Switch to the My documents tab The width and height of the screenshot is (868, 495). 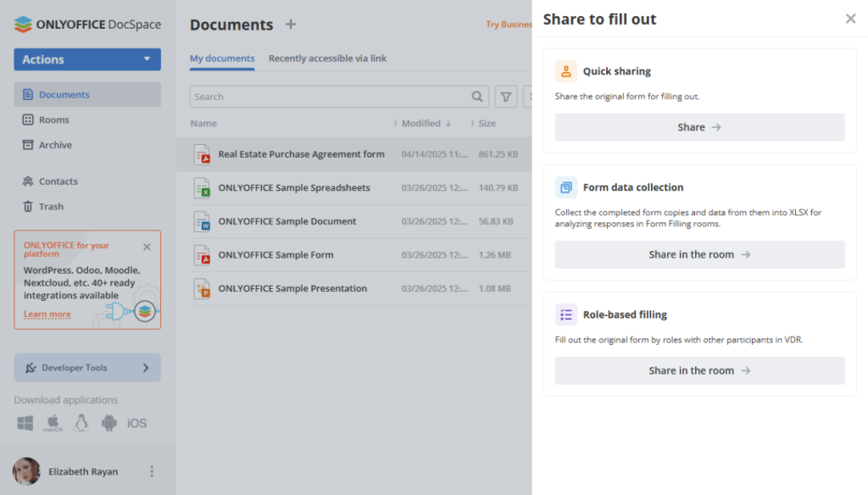(x=222, y=58)
